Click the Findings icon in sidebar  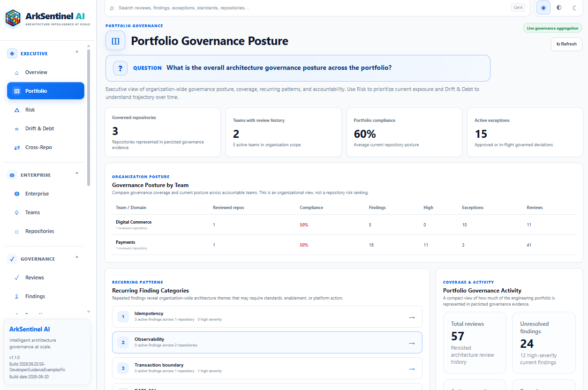click(17, 297)
